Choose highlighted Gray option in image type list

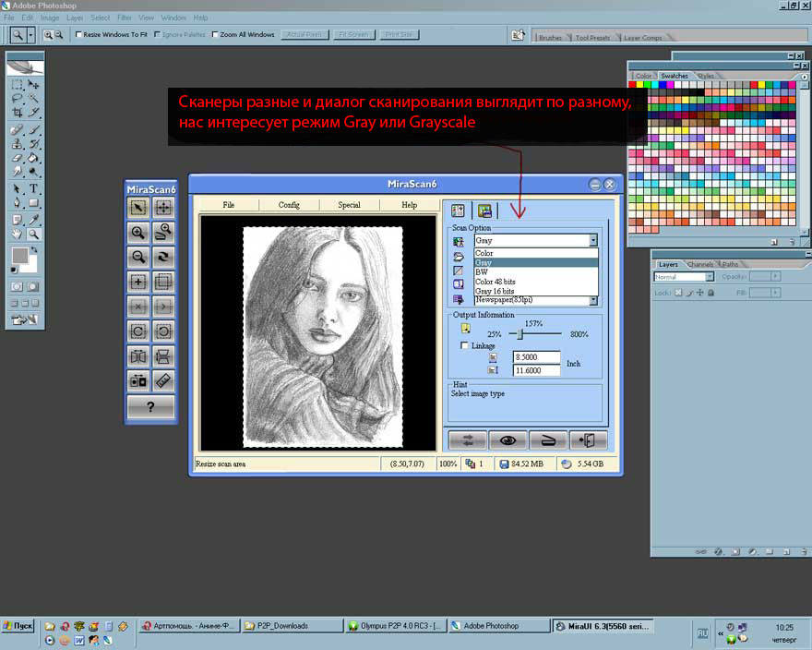coord(536,263)
